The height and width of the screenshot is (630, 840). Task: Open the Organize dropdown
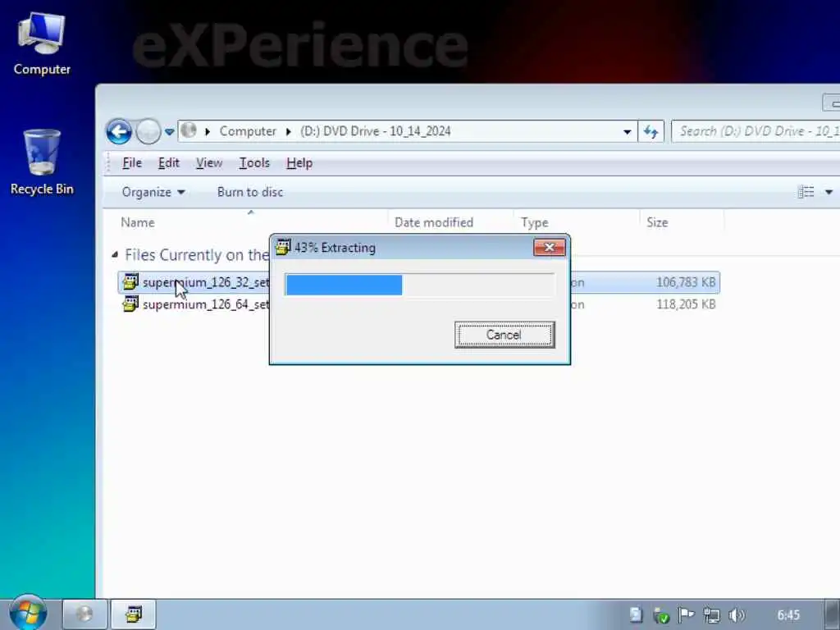(153, 192)
